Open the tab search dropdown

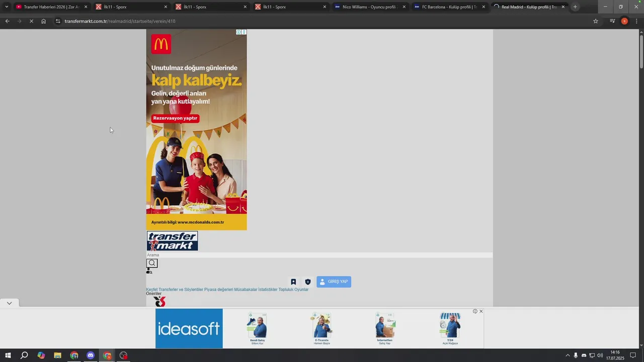point(6,7)
